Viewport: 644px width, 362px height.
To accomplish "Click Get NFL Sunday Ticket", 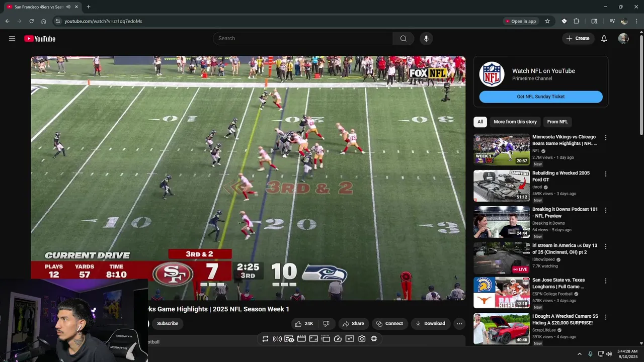I will tap(541, 97).
